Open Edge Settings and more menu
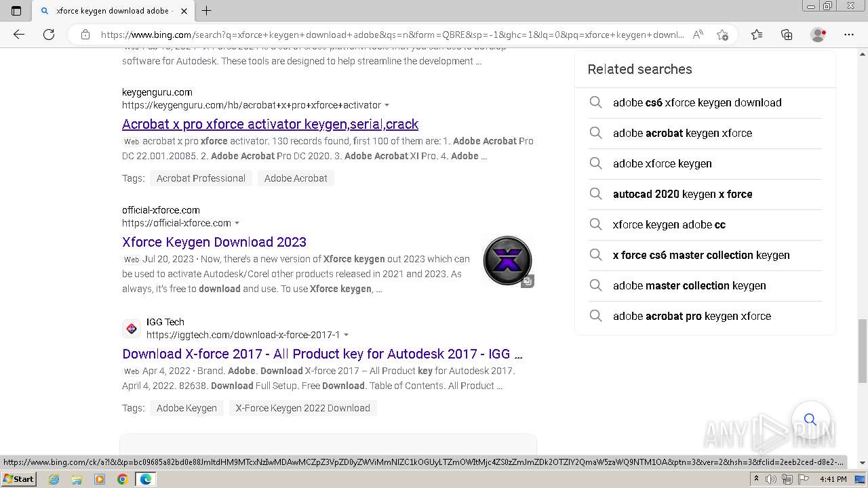This screenshot has width=868, height=488. coord(849,35)
